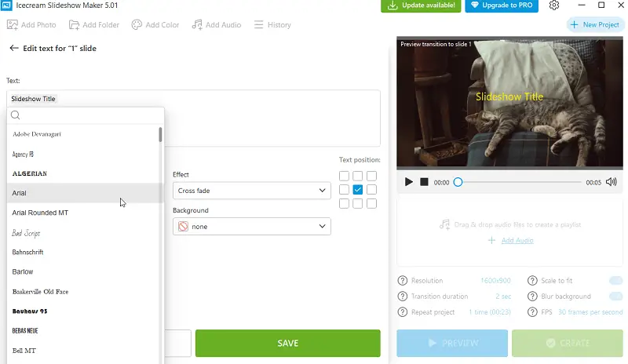The height and width of the screenshot is (364, 628).
Task: Click the settings gear icon
Action: click(x=554, y=5)
